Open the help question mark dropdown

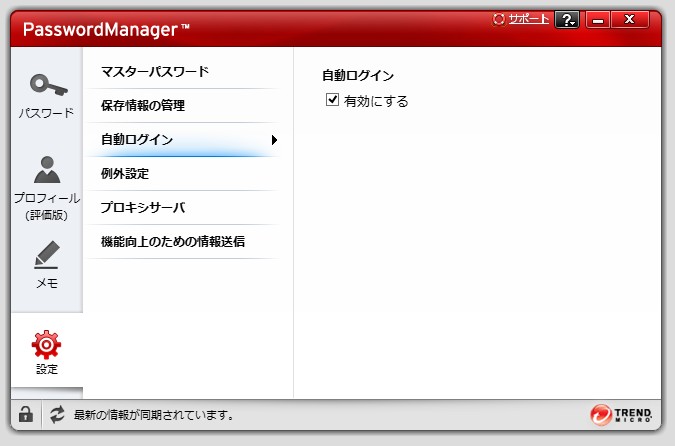click(x=567, y=20)
